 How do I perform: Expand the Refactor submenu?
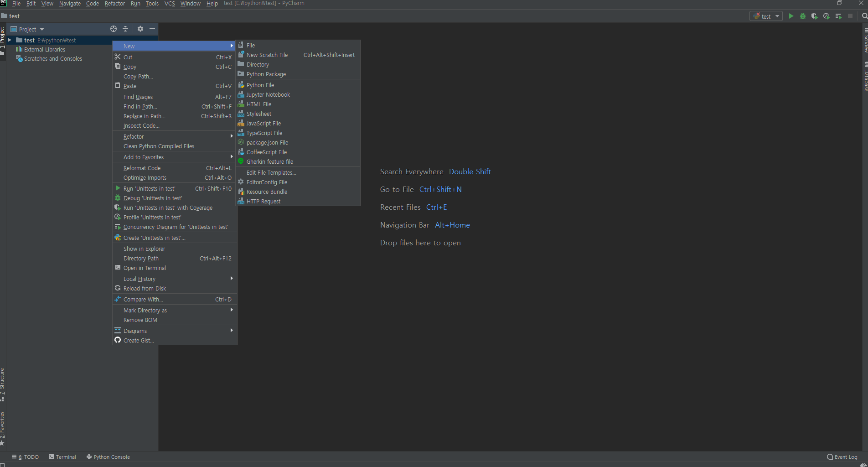pos(175,136)
